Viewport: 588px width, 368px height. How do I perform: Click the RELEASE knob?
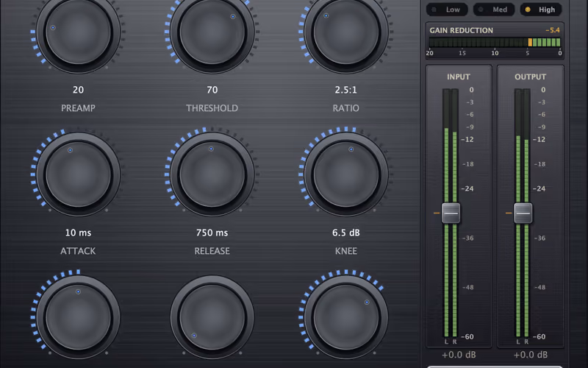(x=212, y=174)
